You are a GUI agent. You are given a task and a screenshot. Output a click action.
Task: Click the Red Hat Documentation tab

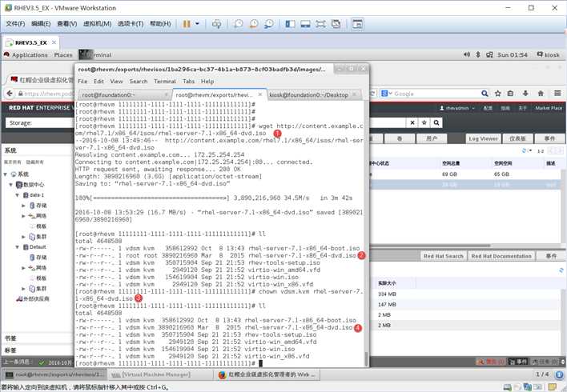501,256
